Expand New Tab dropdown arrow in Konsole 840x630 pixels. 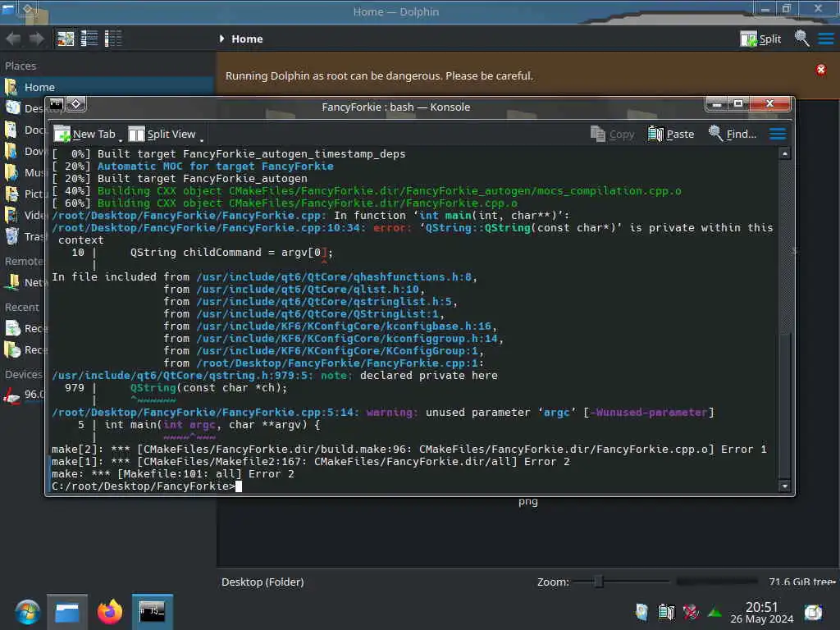click(x=120, y=140)
